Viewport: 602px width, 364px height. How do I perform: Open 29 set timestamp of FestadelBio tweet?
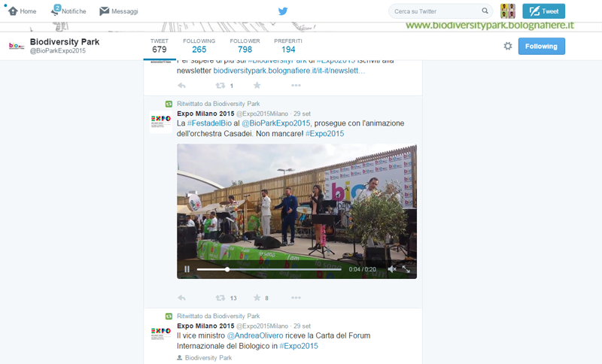[303, 114]
